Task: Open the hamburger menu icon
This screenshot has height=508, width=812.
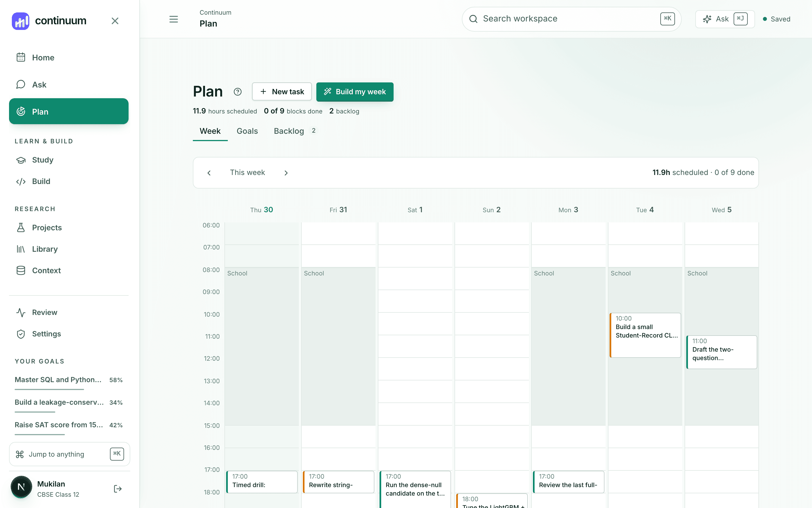Action: [x=173, y=19]
